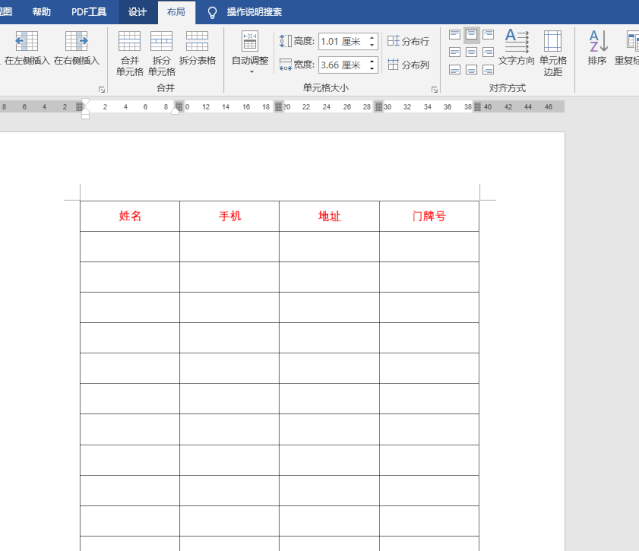
Task: Merge cells with 合并单元格
Action: tap(130, 53)
